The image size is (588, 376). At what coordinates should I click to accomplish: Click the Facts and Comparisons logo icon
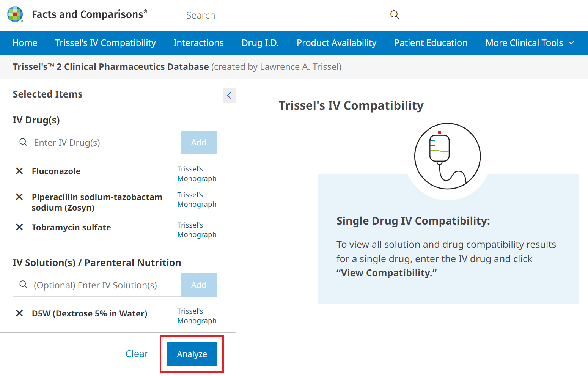(x=15, y=14)
